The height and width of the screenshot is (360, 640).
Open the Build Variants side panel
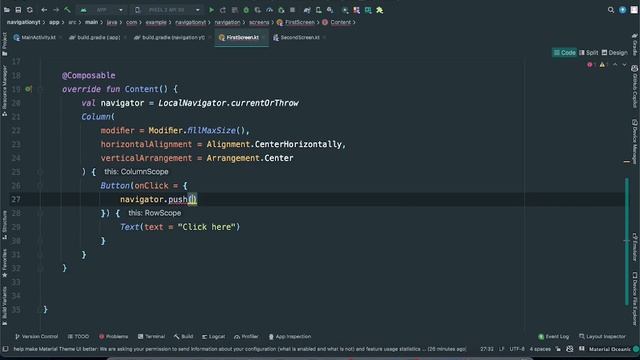pos(4,306)
